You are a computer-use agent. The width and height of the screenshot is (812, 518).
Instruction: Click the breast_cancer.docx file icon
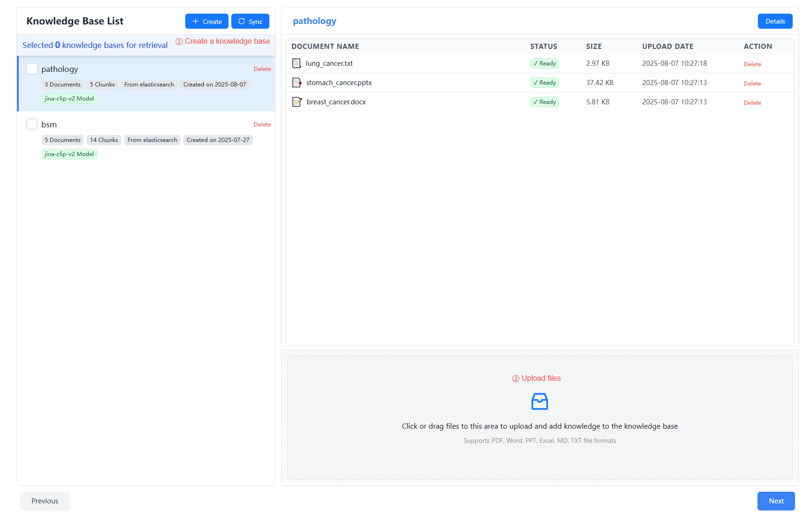click(297, 102)
